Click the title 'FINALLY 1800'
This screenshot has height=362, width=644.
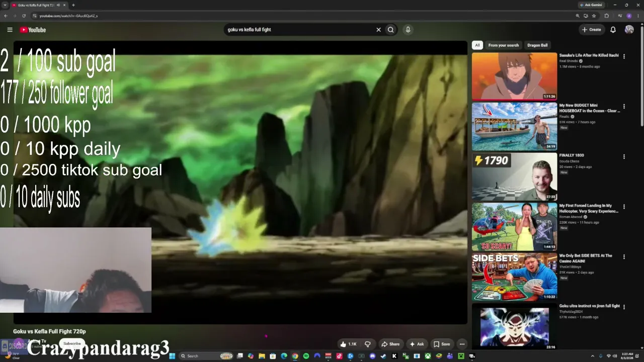point(572,155)
